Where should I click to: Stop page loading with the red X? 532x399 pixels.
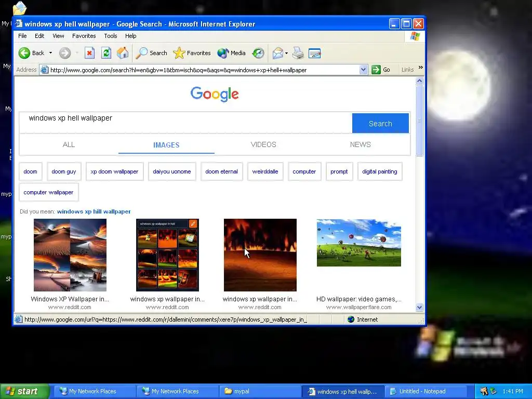[x=89, y=53]
